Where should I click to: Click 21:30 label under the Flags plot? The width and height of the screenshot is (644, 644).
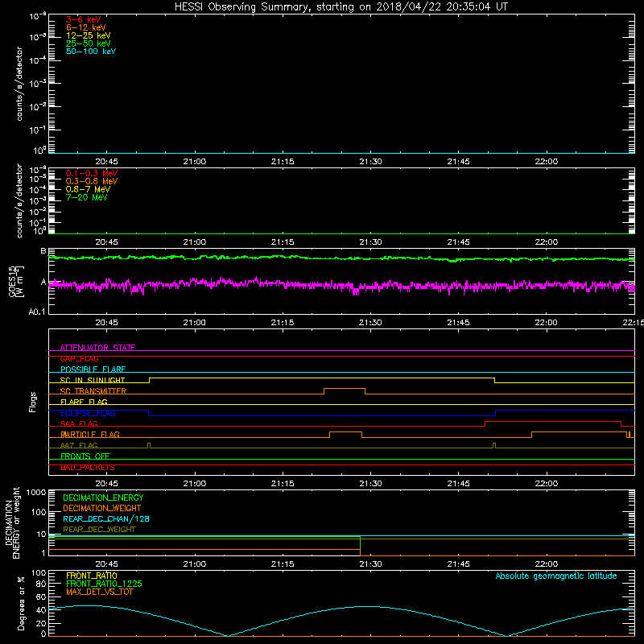(370, 484)
